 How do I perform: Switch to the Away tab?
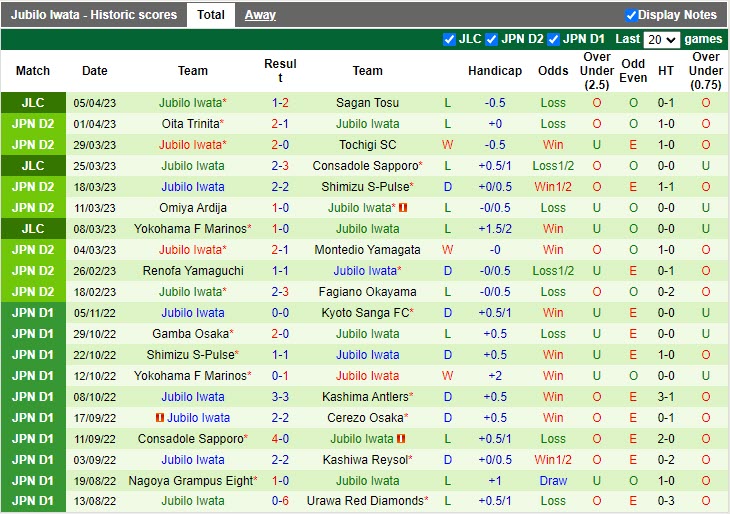point(260,15)
